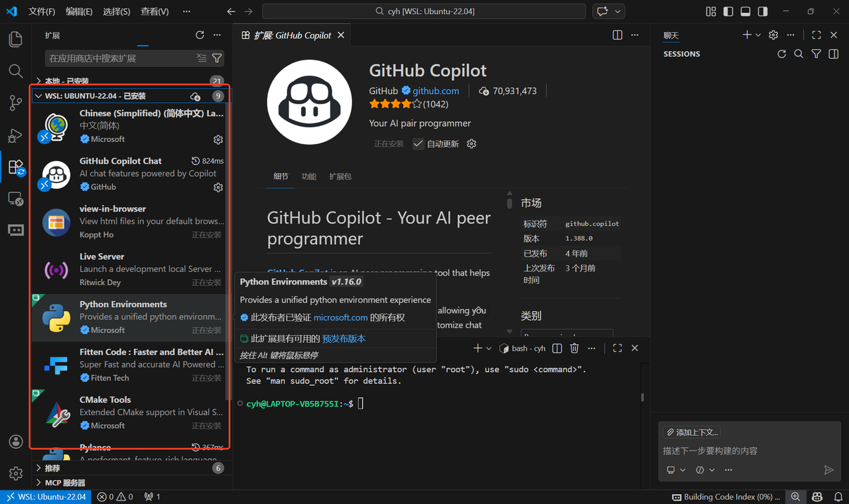
Task: Toggle the bottom panel visibility
Action: (x=746, y=11)
